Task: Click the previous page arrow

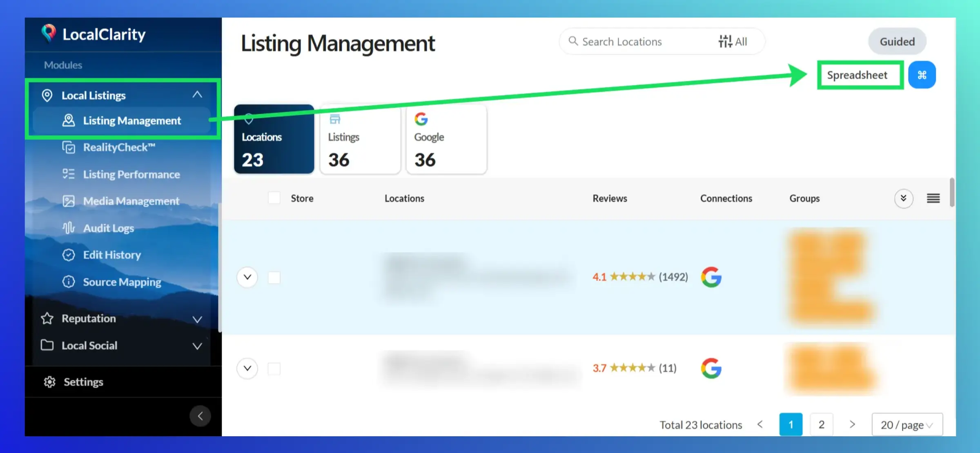Action: point(760,424)
